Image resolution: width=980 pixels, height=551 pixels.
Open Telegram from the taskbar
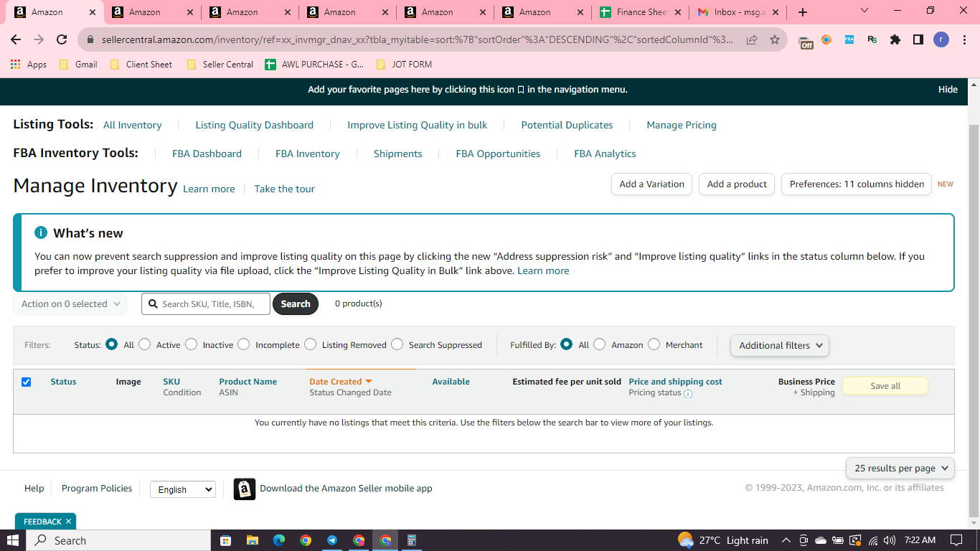coord(332,540)
